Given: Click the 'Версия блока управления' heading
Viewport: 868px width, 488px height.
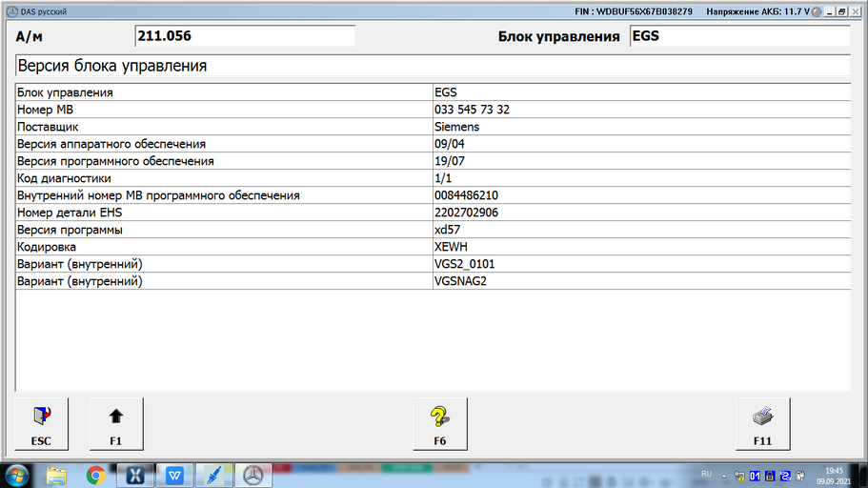Looking at the screenshot, I should (x=112, y=66).
